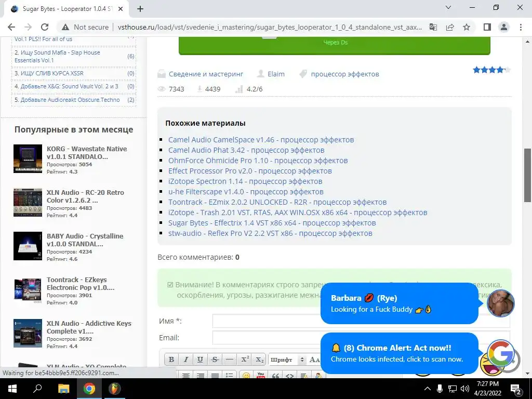Open iZotope Trash 2.01 link
Screen dimensions: 532x399
coord(298,212)
